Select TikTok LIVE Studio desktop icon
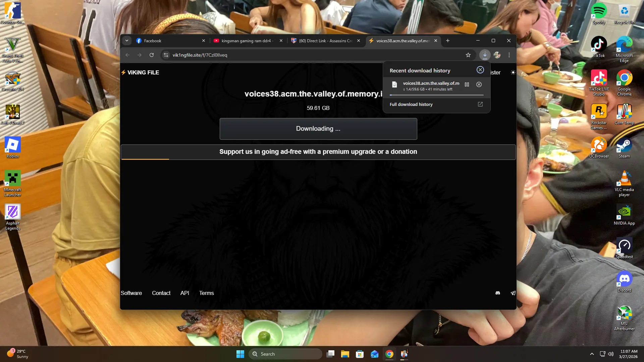Viewport: 644px width, 362px height. [x=599, y=83]
